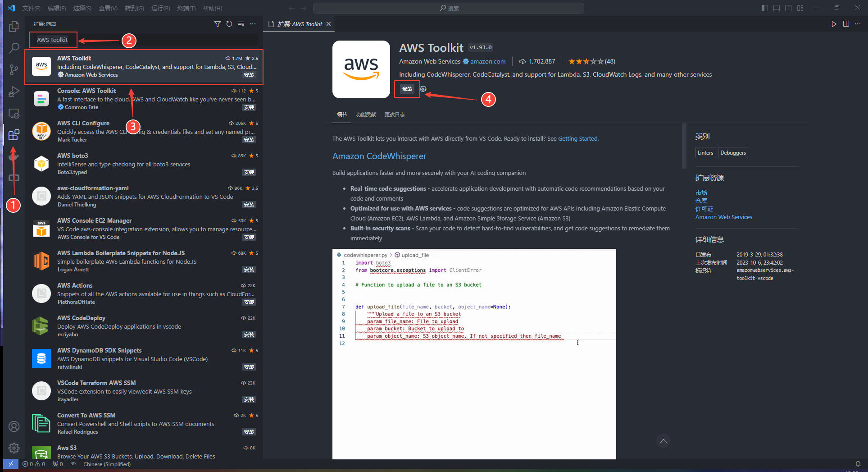This screenshot has height=472, width=868.
Task: Open the 许可证 resource link
Action: point(704,209)
